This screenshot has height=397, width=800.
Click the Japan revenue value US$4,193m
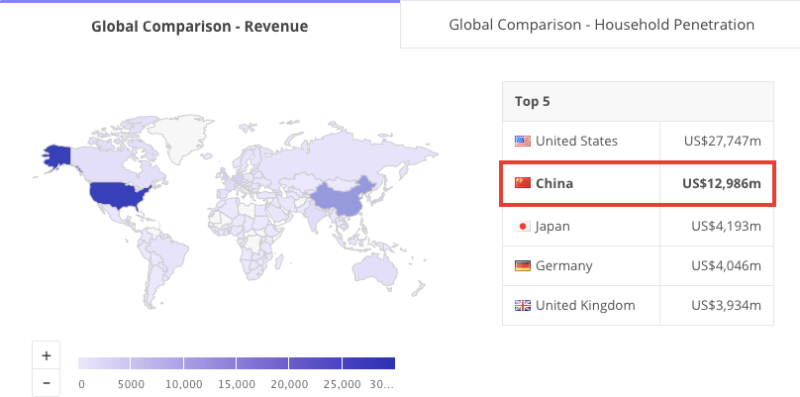[726, 226]
